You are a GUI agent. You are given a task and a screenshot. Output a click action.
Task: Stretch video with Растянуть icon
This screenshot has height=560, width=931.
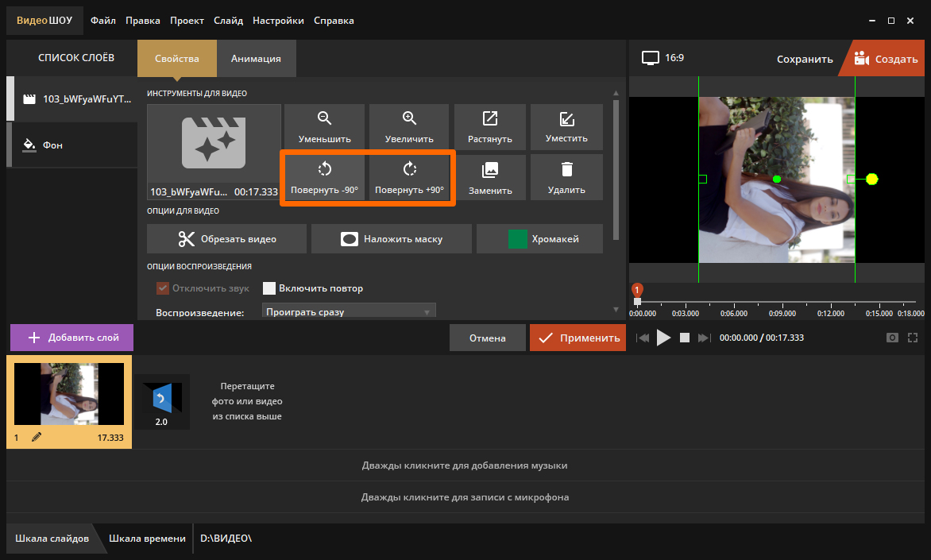(x=490, y=118)
